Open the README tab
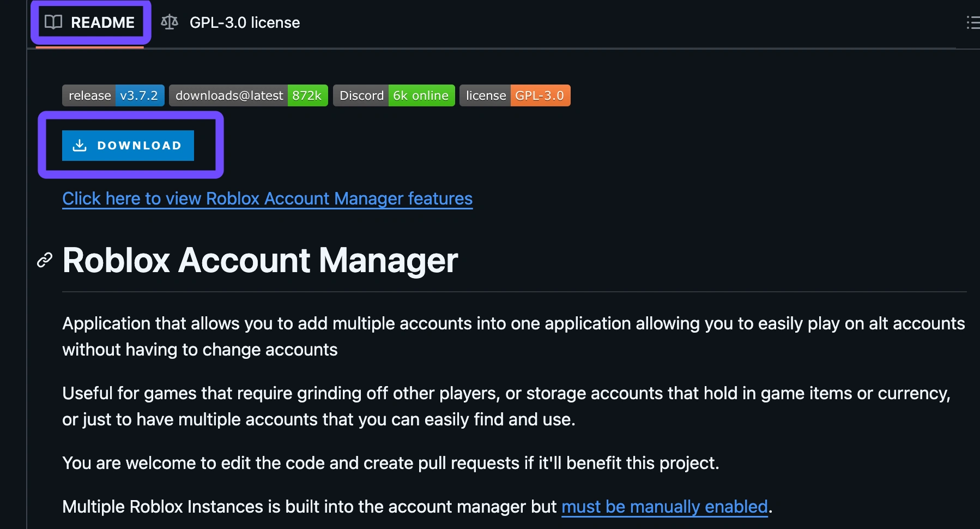The width and height of the screenshot is (980, 529). coord(90,22)
